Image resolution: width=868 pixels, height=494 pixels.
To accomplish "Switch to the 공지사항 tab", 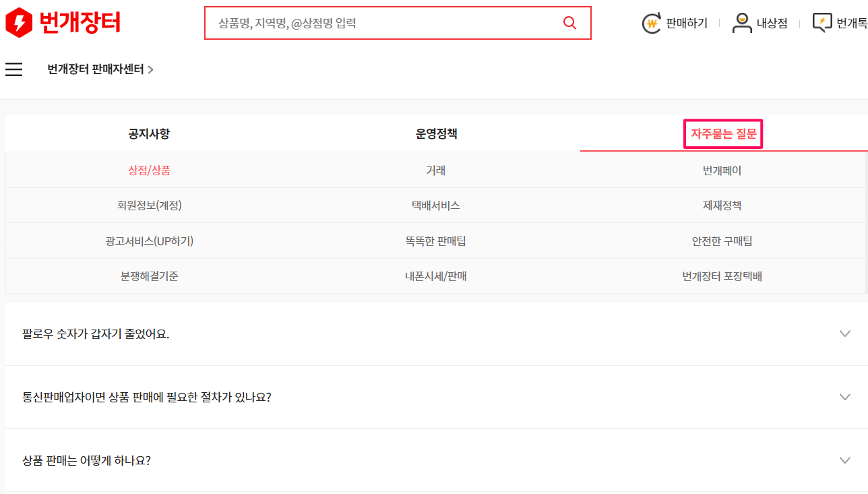I will click(x=150, y=133).
